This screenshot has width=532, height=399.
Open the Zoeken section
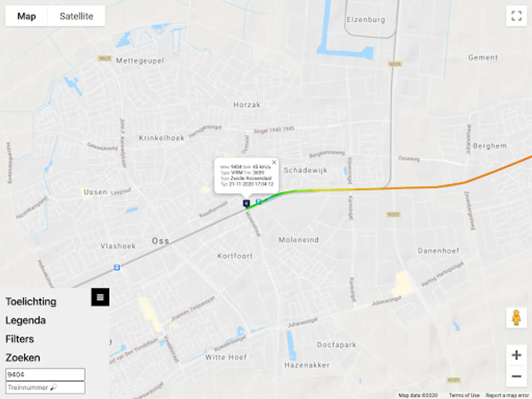[x=23, y=357]
